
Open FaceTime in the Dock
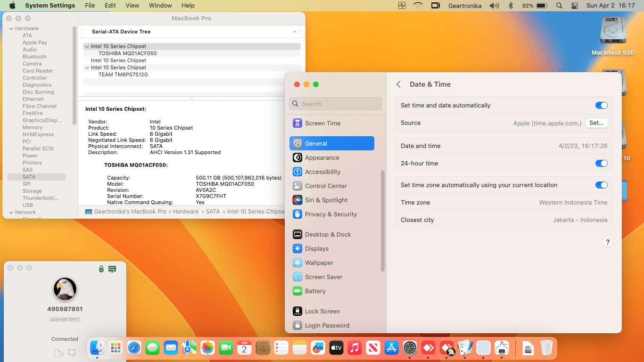(226, 348)
